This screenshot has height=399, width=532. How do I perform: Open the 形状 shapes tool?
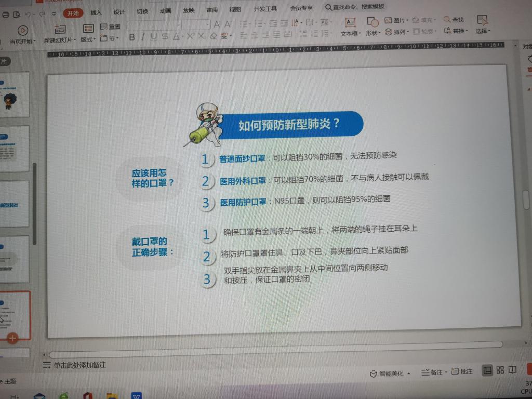[373, 22]
